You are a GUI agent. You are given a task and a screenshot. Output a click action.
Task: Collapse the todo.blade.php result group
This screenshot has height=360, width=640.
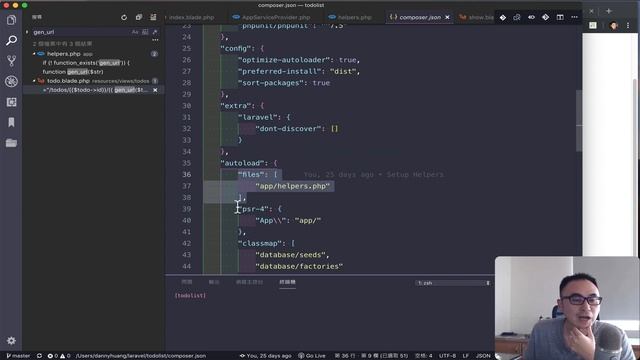[x=34, y=81]
